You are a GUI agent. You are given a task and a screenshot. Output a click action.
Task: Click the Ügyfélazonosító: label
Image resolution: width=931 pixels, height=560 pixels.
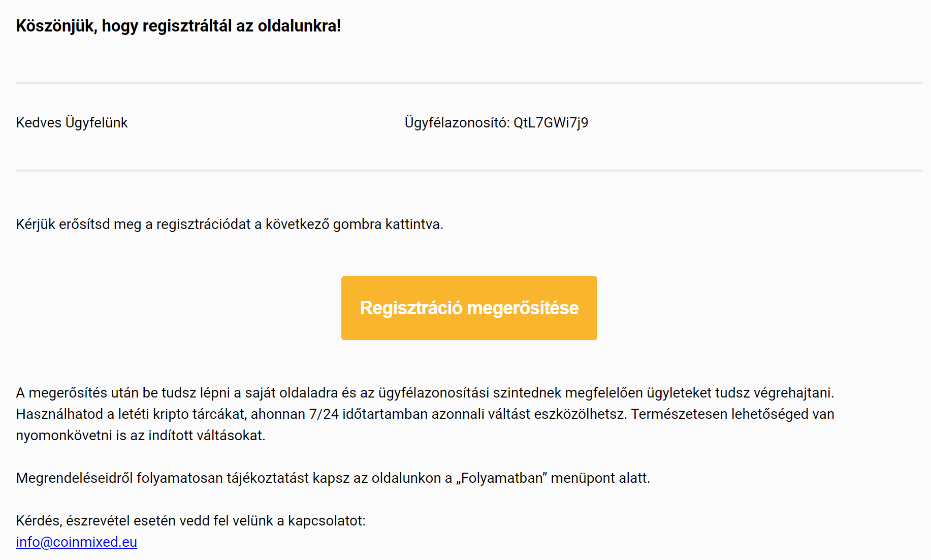tap(457, 123)
